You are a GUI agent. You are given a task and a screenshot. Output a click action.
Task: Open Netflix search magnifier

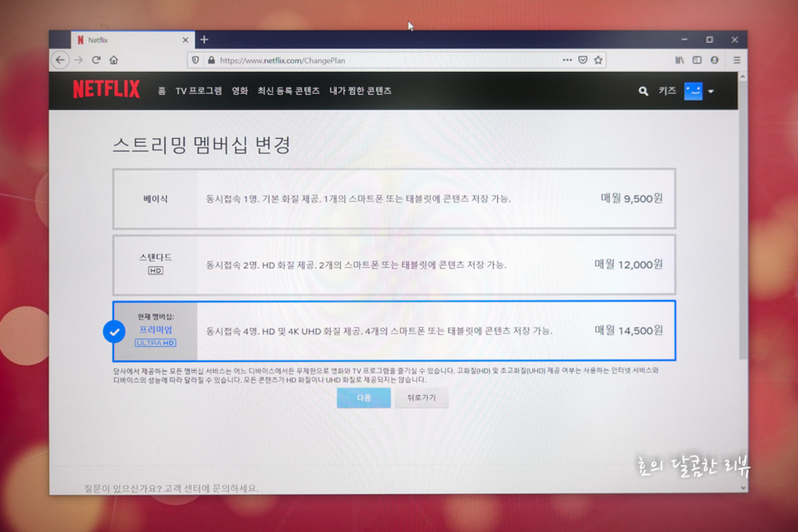click(x=644, y=91)
